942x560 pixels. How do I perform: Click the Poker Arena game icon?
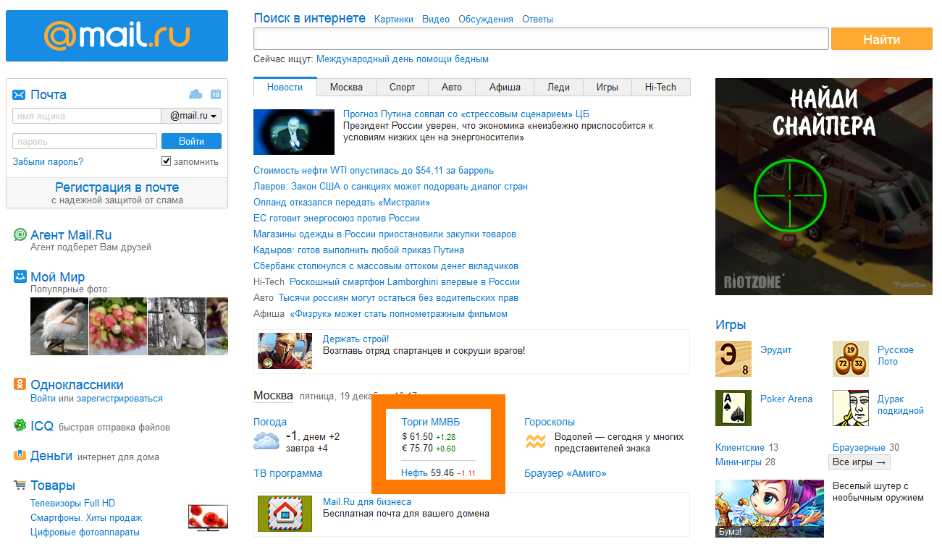(733, 408)
